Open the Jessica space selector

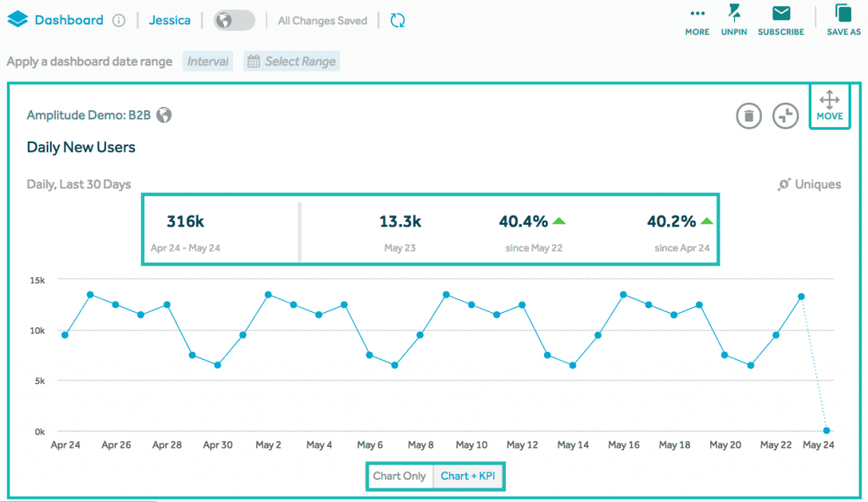pyautogui.click(x=170, y=20)
